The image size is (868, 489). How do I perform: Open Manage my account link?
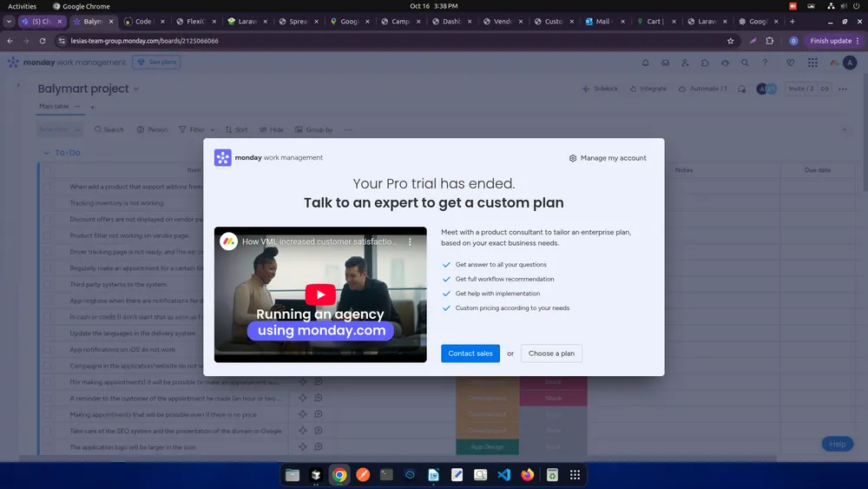(608, 158)
